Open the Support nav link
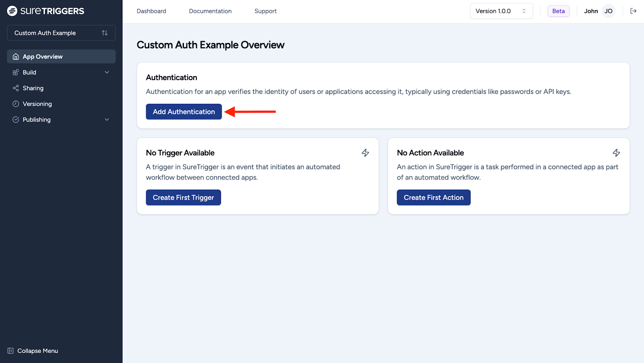Image resolution: width=644 pixels, height=363 pixels. pos(265,11)
